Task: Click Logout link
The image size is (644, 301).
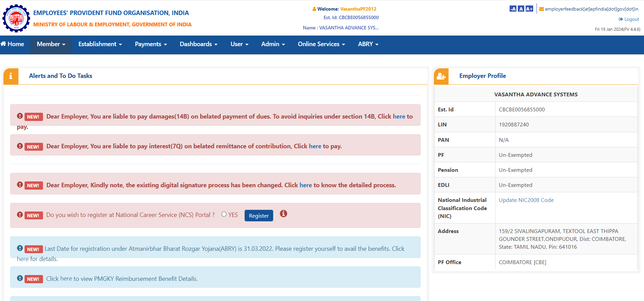Action: [629, 19]
